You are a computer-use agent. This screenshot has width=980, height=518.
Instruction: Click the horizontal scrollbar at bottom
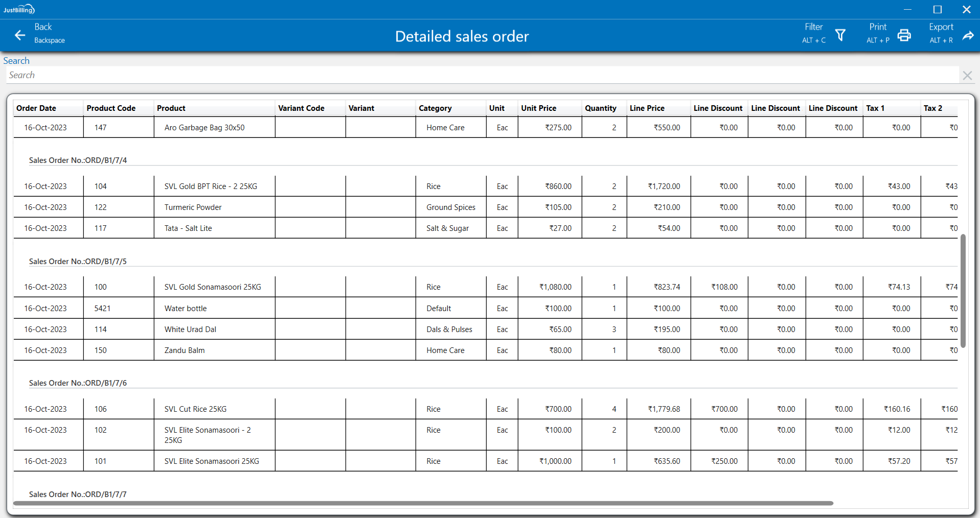click(x=423, y=503)
